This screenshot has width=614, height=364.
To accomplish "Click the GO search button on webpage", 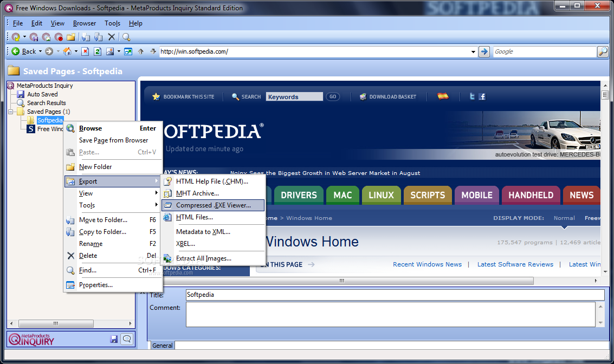I will point(332,96).
